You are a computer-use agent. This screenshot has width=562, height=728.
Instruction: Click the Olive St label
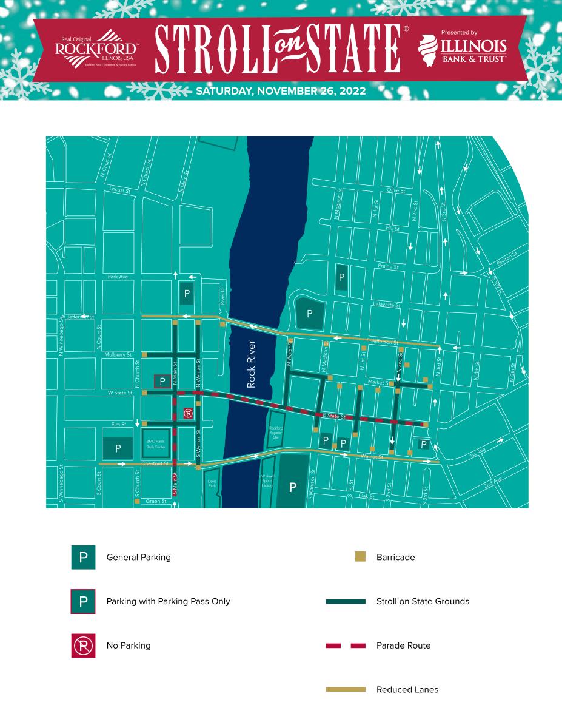pos(395,190)
